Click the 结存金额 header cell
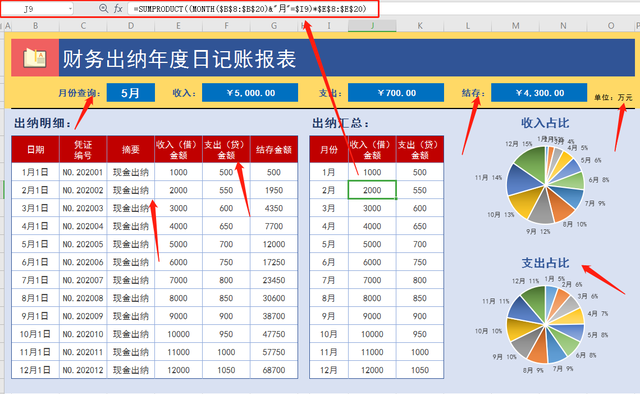 pos(274,149)
